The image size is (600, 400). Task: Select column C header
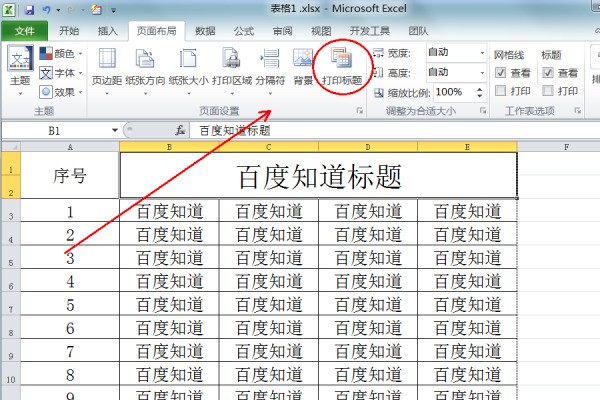pos(269,147)
